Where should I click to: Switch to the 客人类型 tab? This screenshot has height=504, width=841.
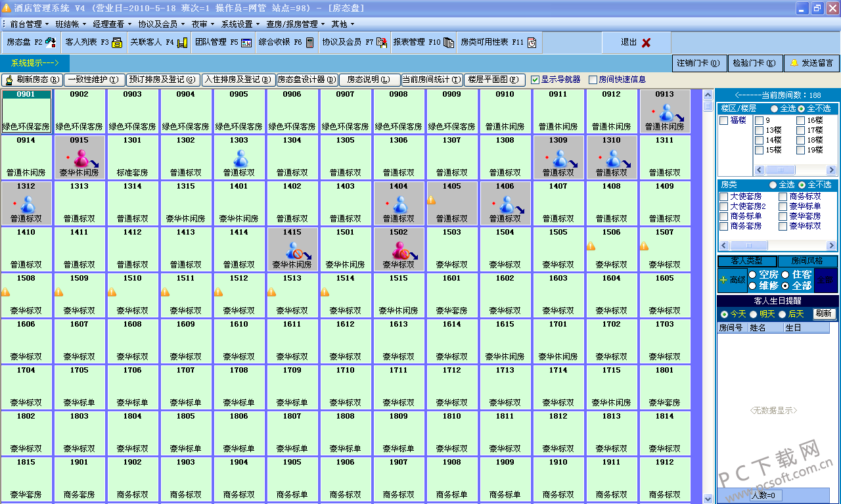747,261
